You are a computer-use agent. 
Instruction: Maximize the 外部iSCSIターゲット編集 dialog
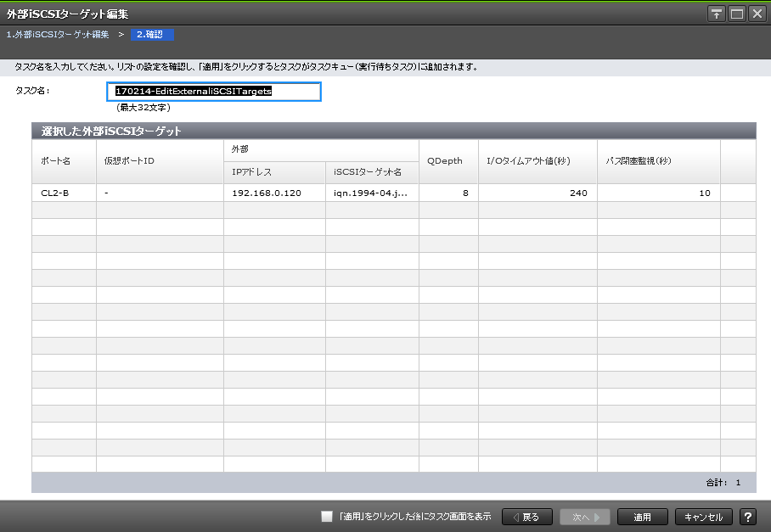click(x=737, y=14)
